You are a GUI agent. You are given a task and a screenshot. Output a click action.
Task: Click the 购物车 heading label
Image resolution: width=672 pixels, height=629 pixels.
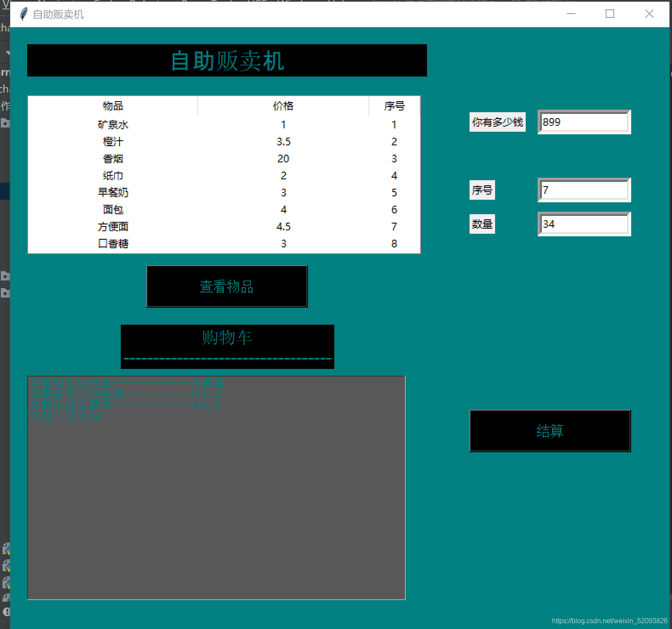point(228,346)
